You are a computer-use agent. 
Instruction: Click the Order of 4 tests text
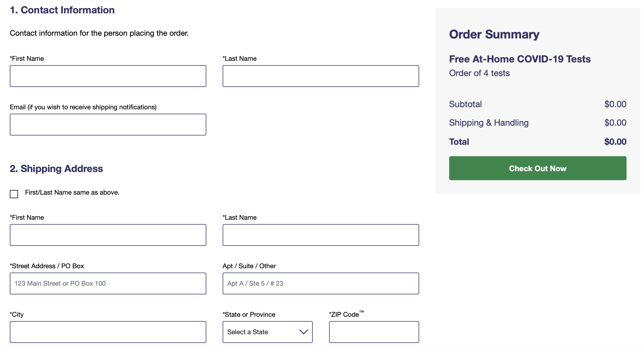(x=479, y=73)
